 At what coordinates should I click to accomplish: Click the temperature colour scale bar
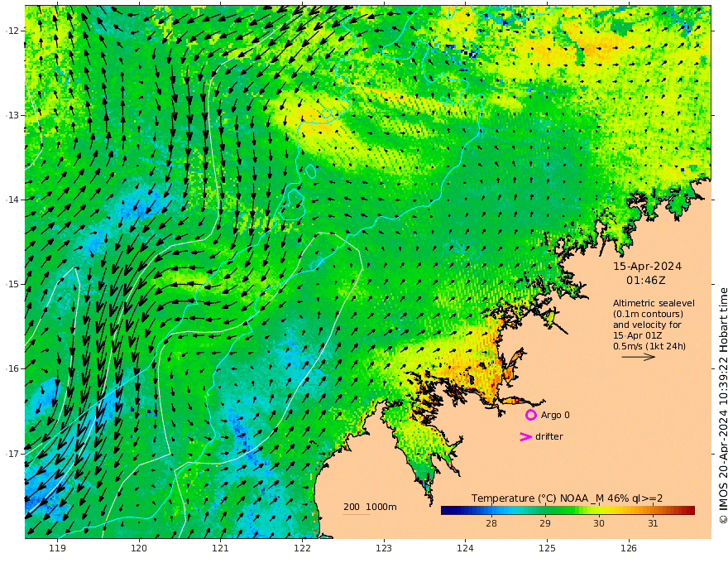[568, 511]
